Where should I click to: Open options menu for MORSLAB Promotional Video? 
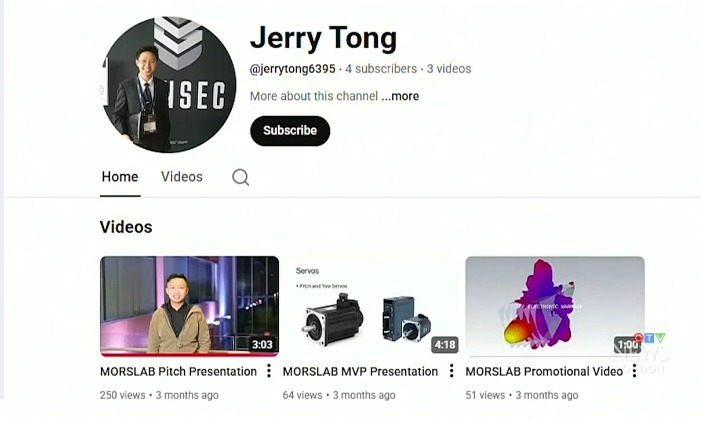tap(634, 371)
